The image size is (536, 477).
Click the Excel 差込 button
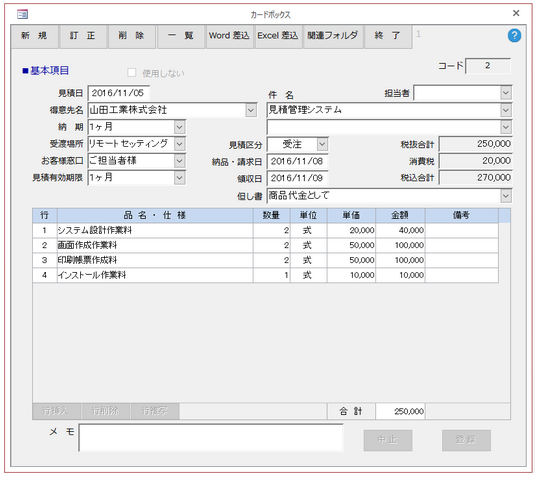point(278,36)
